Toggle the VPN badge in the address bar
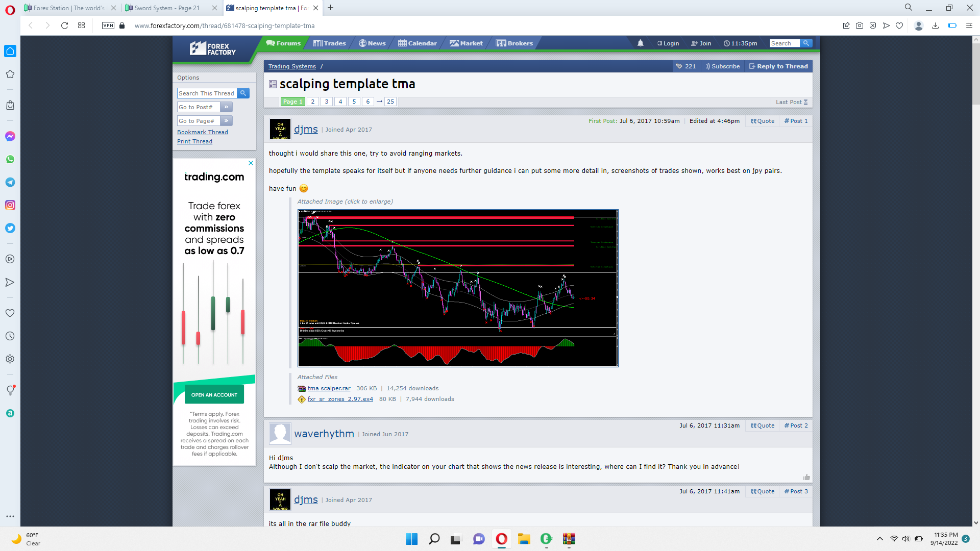Image resolution: width=980 pixels, height=551 pixels. (x=108, y=26)
